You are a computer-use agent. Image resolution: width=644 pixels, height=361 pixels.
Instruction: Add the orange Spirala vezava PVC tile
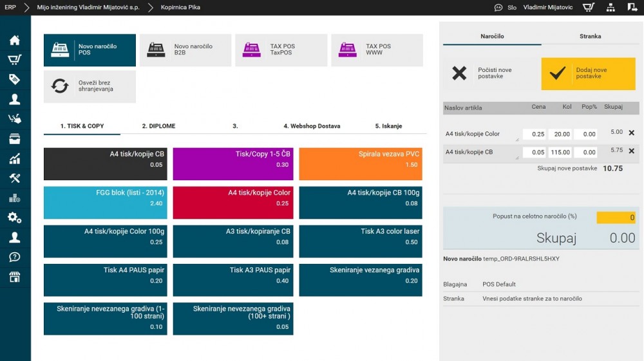361,164
